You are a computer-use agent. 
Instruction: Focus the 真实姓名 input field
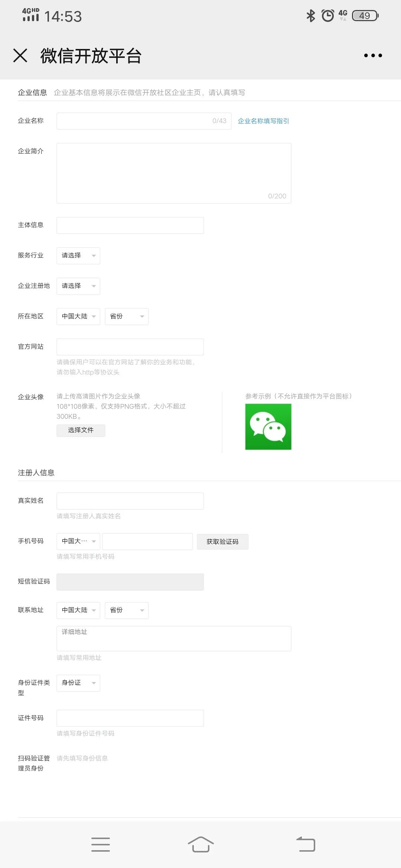click(130, 501)
